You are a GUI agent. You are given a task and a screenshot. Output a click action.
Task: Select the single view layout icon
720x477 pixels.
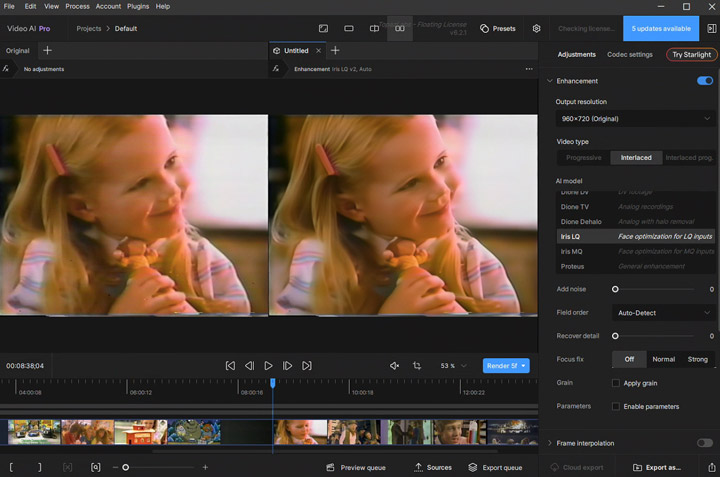(349, 28)
